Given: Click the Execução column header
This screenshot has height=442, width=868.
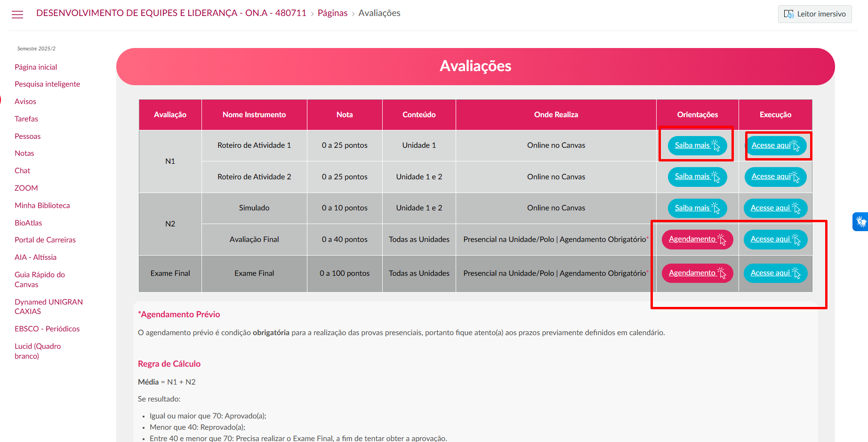Looking at the screenshot, I should 775,114.
